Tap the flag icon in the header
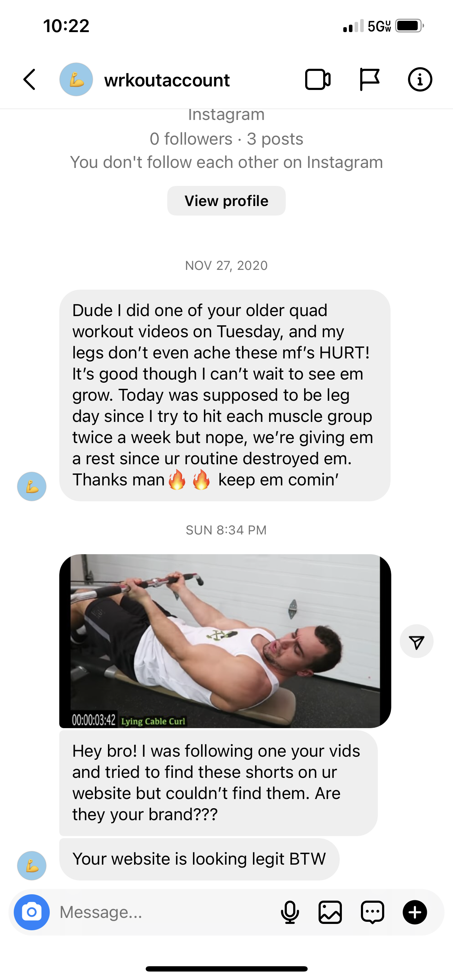This screenshot has width=453, height=980. (369, 79)
